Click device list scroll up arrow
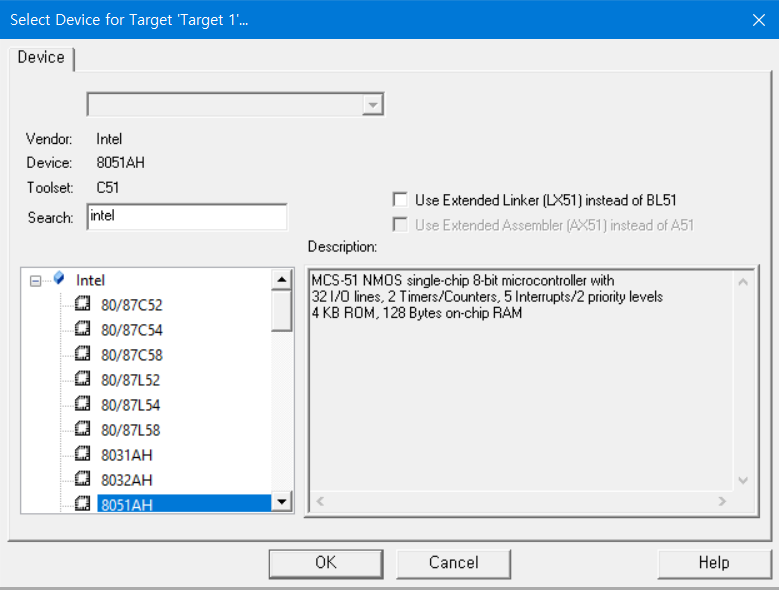The image size is (779, 590). tap(282, 280)
